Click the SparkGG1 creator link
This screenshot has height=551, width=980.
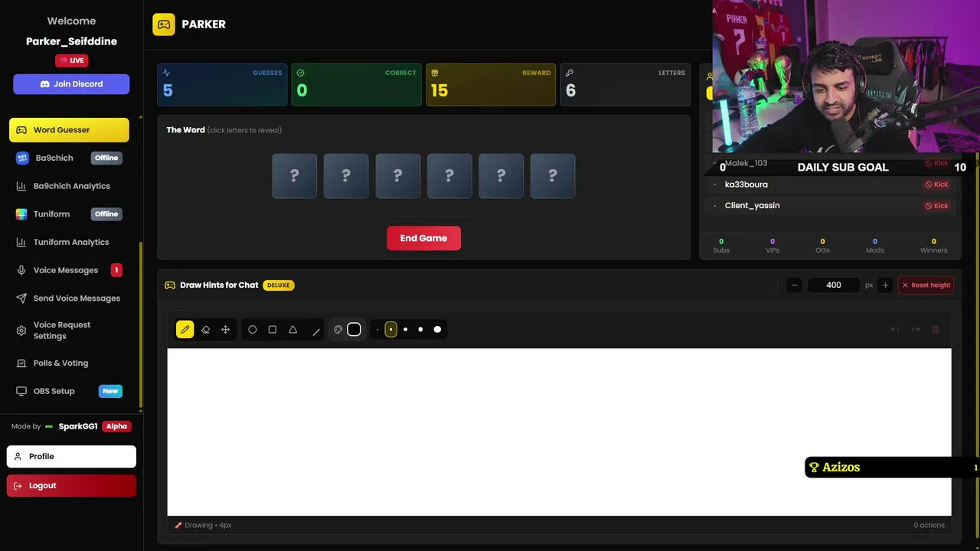point(78,426)
